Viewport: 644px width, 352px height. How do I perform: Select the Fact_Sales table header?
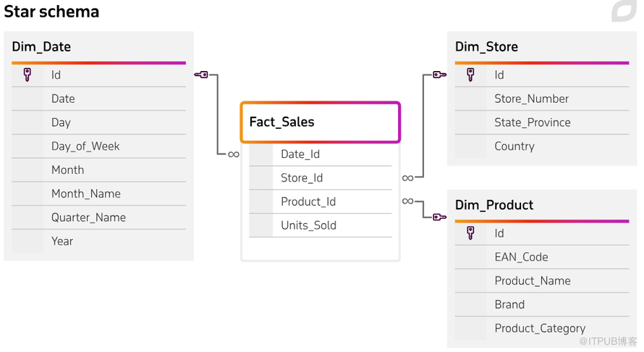320,122
